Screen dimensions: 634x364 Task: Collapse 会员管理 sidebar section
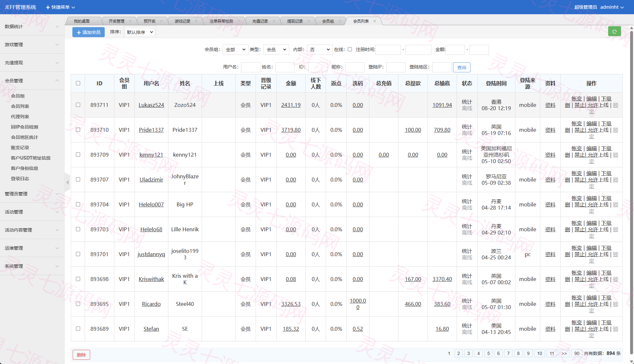coord(32,81)
